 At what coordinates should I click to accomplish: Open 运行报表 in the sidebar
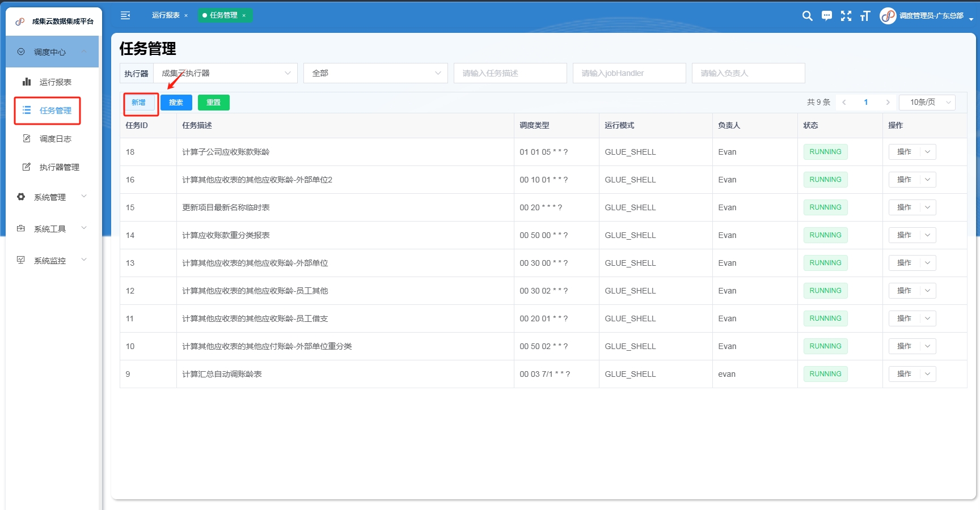55,82
